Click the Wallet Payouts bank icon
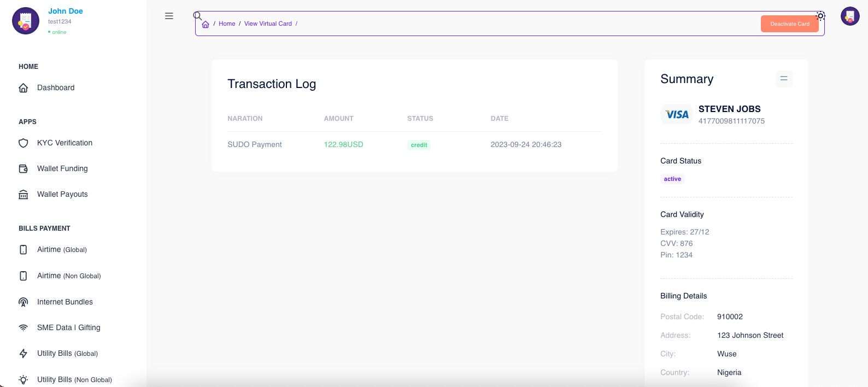 [23, 195]
